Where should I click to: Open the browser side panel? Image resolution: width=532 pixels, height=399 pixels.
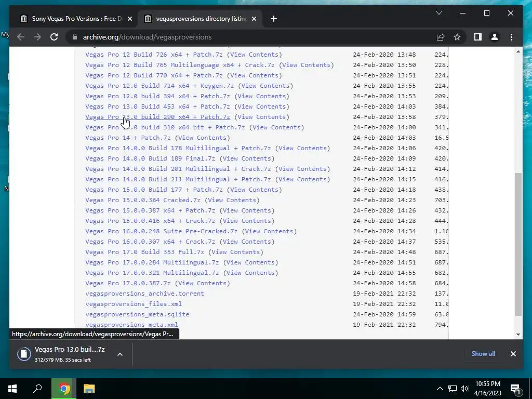tap(478, 37)
